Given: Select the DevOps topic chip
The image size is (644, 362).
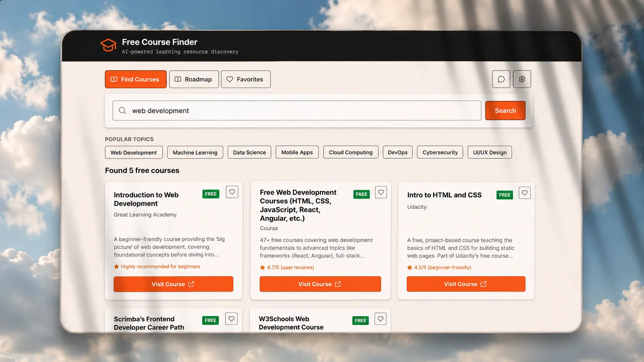Looking at the screenshot, I should pyautogui.click(x=398, y=152).
